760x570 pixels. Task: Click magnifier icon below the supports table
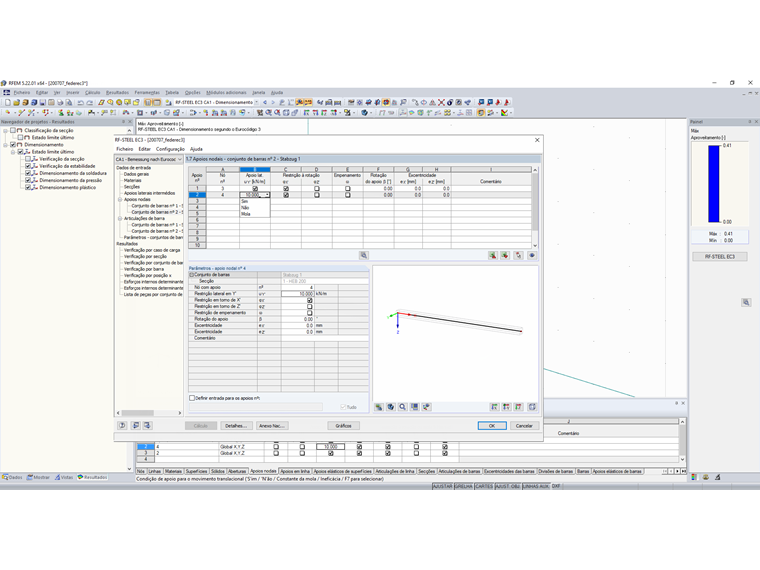click(x=364, y=255)
